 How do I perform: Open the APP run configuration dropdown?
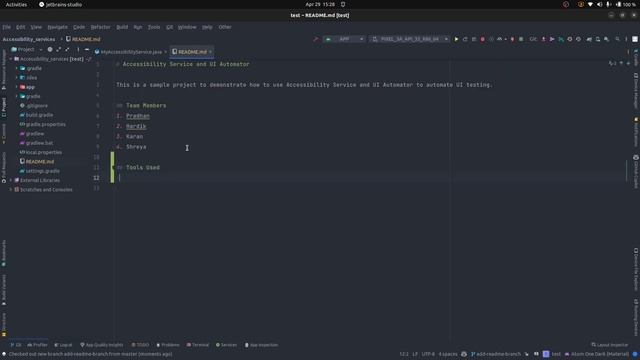344,39
